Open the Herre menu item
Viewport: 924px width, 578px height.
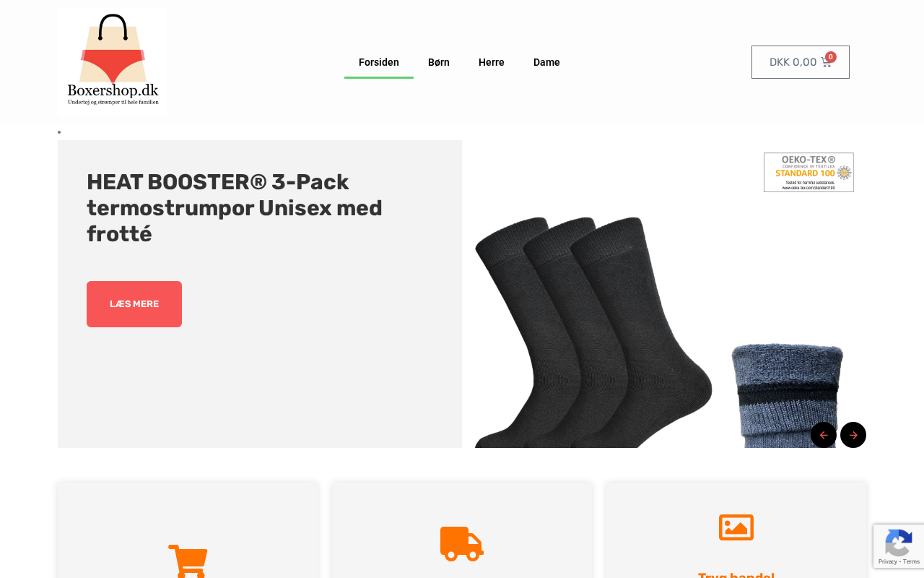coord(492,62)
